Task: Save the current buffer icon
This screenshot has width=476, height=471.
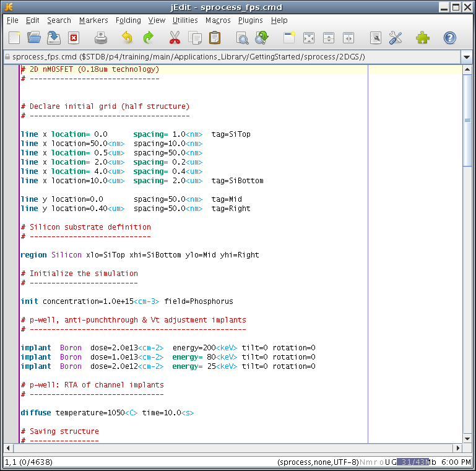Action: pyautogui.click(x=54, y=38)
